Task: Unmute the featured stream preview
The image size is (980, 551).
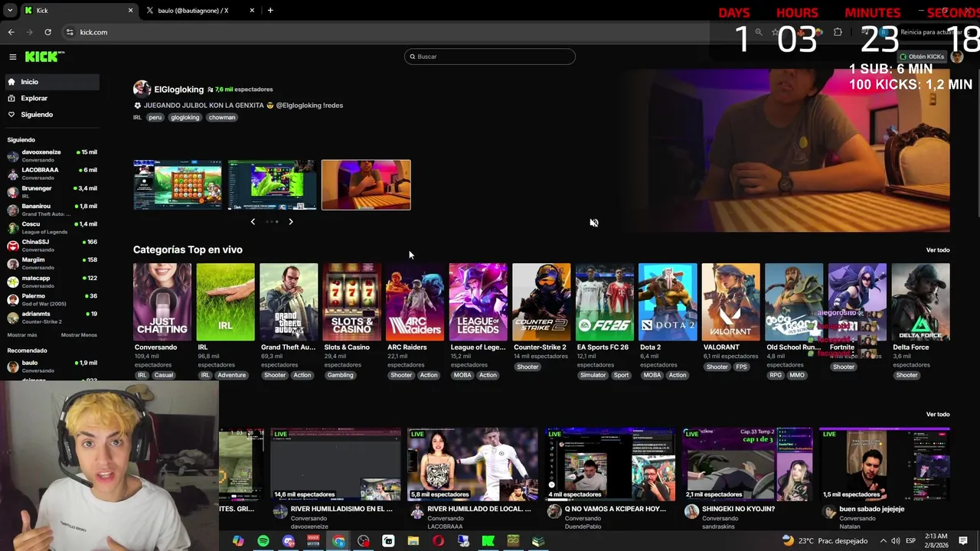Action: (594, 223)
